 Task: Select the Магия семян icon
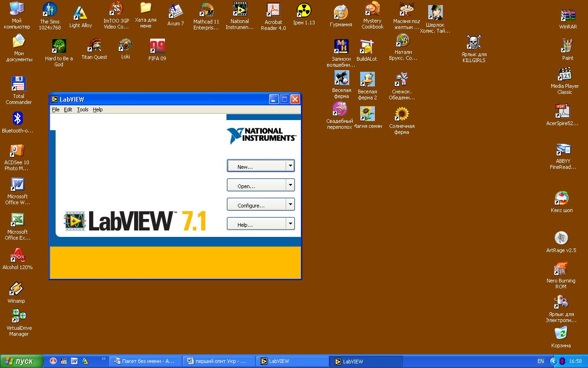[x=368, y=118]
